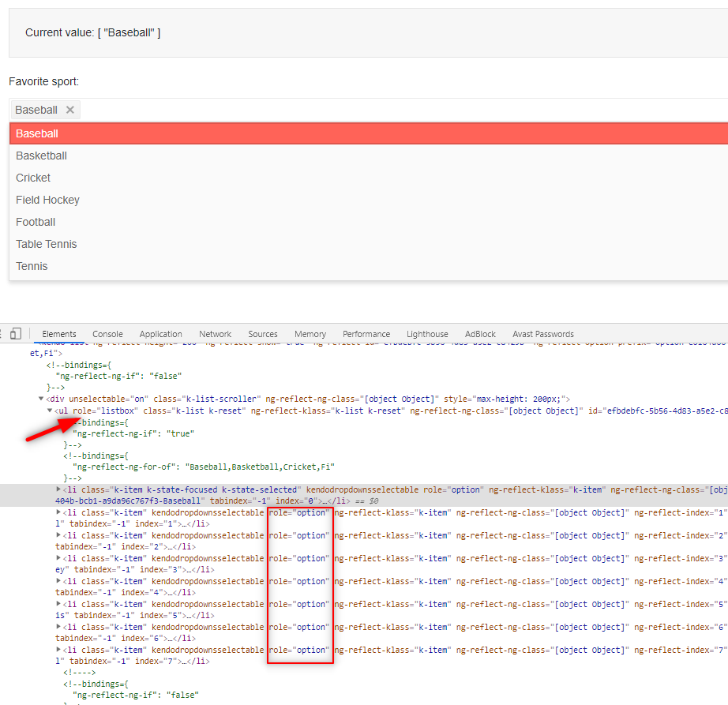
Task: Select the Elements tab
Action: (x=59, y=334)
